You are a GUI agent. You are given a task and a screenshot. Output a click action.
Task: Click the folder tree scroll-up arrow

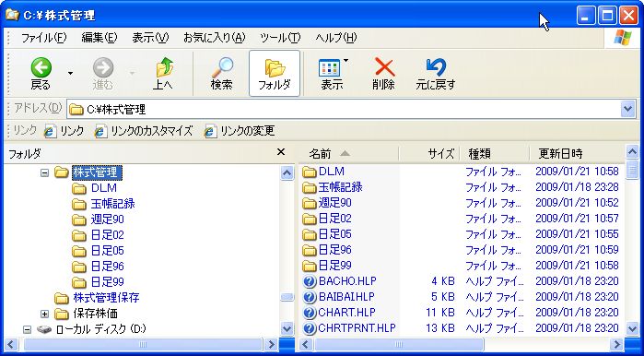tap(287, 172)
